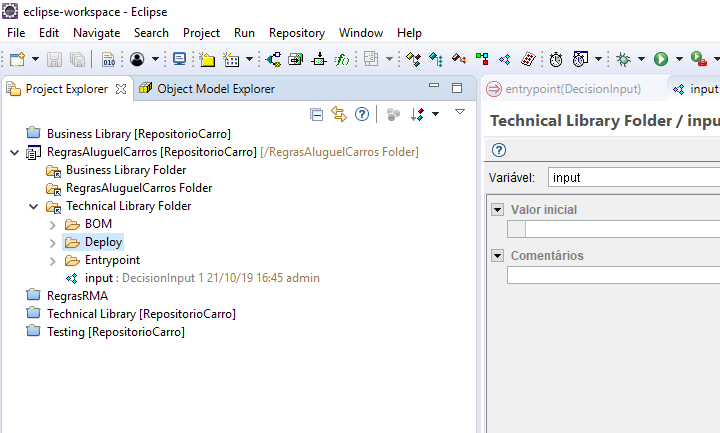
Task: Open the Run button dropdown arrow
Action: coord(679,59)
